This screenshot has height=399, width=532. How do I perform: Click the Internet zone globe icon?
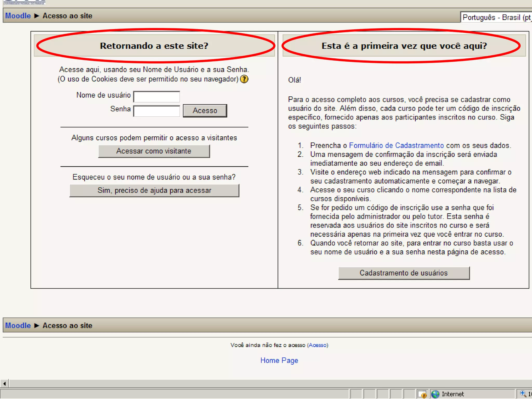point(435,394)
